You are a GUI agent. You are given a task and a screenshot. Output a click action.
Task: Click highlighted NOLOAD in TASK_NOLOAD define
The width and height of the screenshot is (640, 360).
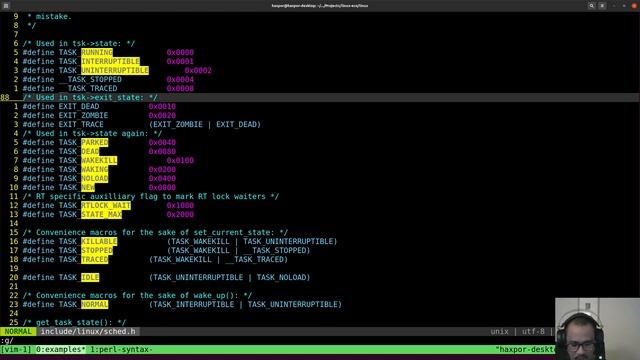[x=94, y=178]
